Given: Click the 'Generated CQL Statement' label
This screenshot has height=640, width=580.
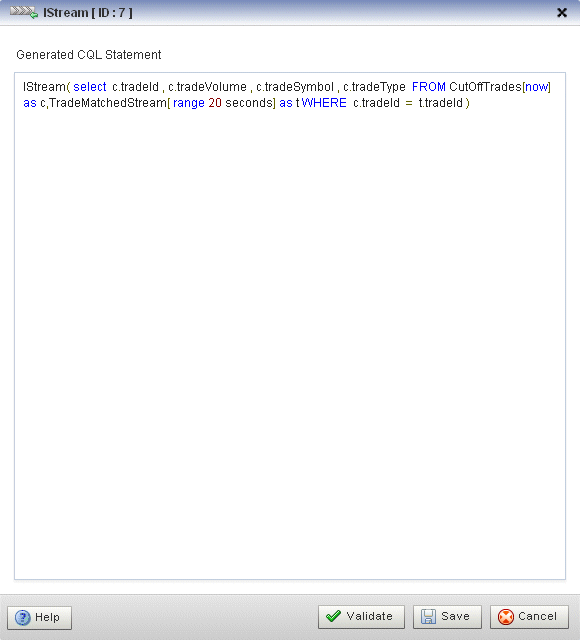Looking at the screenshot, I should tap(89, 55).
